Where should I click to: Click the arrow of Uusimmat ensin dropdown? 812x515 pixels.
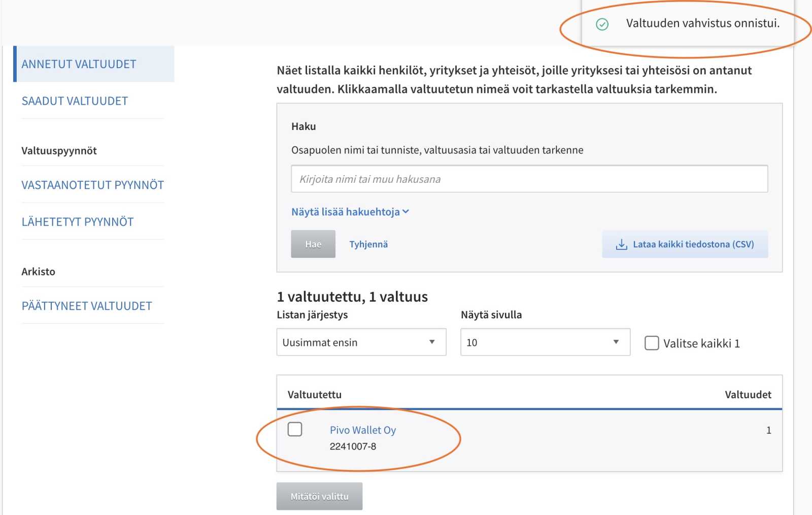tap(432, 342)
